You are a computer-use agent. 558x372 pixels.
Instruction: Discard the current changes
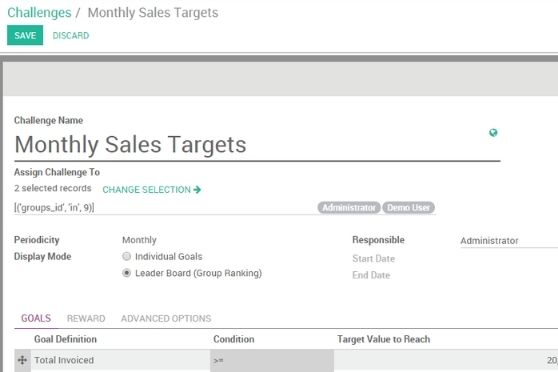pos(71,36)
